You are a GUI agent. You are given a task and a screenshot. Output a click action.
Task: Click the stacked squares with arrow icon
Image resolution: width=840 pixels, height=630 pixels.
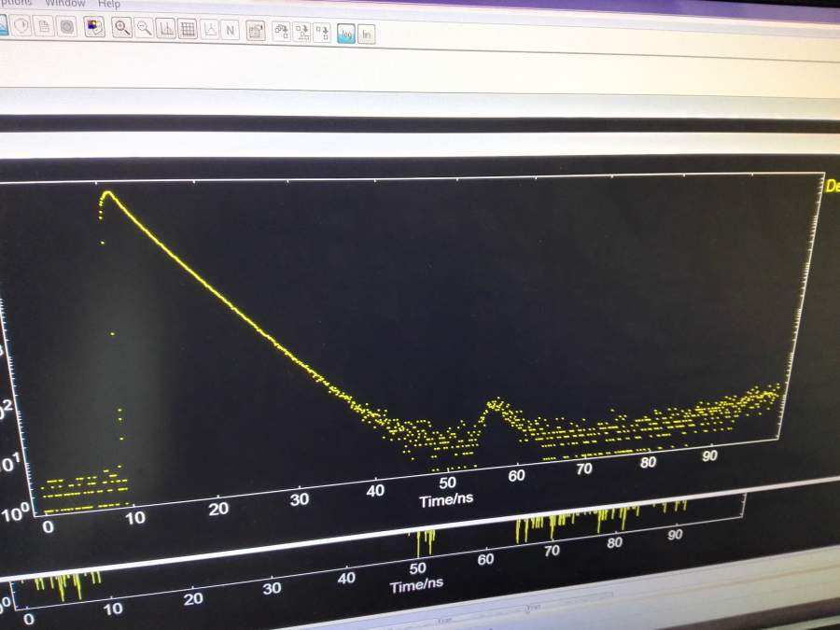pos(281,32)
